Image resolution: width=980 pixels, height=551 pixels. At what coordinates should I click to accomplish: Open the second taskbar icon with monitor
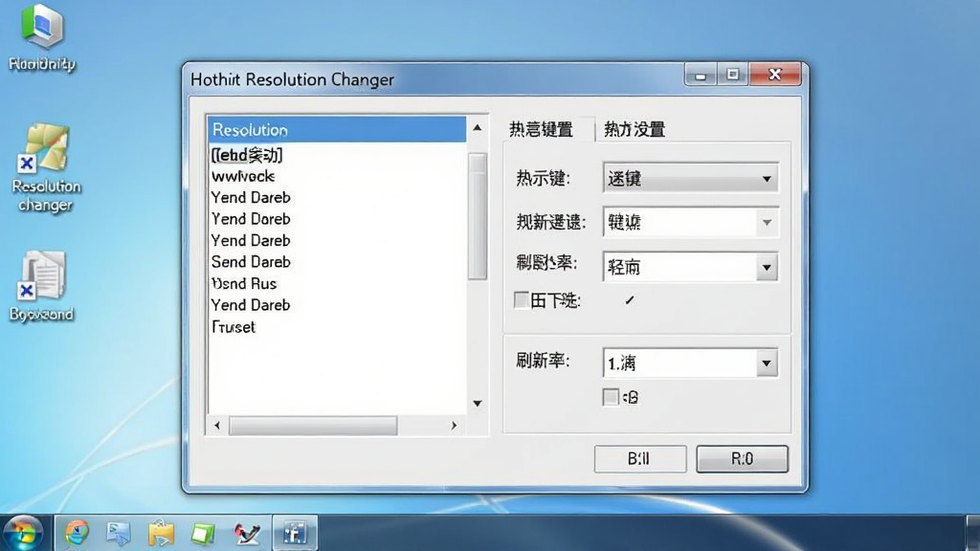point(118,533)
